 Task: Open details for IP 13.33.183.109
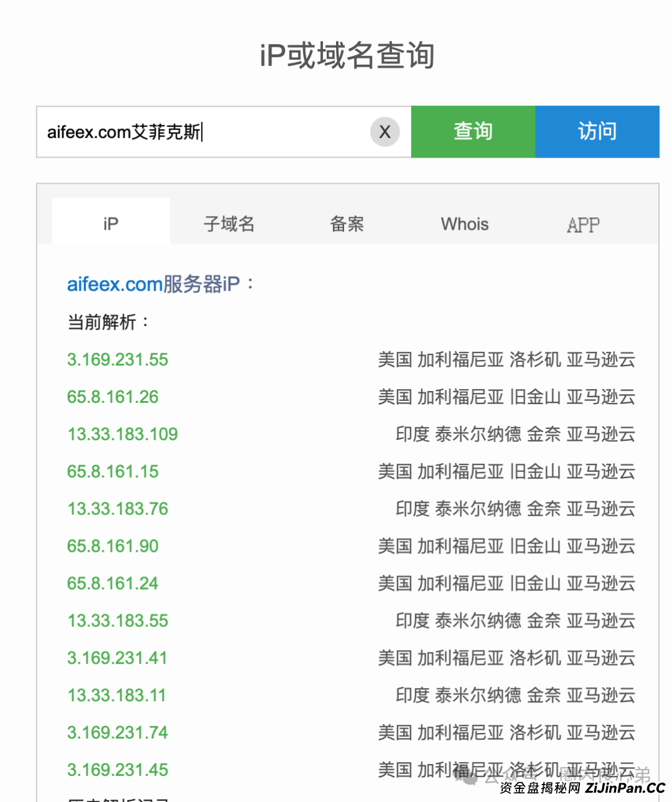[x=122, y=434]
